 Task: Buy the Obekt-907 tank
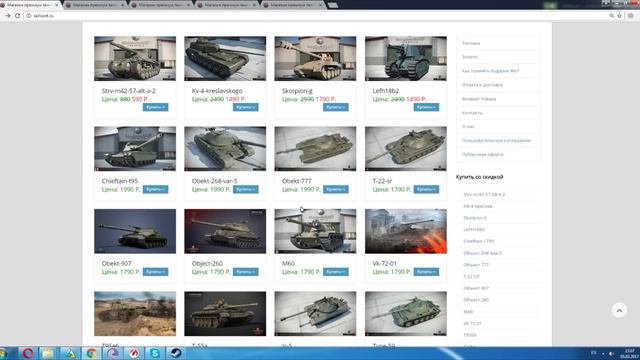coord(155,272)
